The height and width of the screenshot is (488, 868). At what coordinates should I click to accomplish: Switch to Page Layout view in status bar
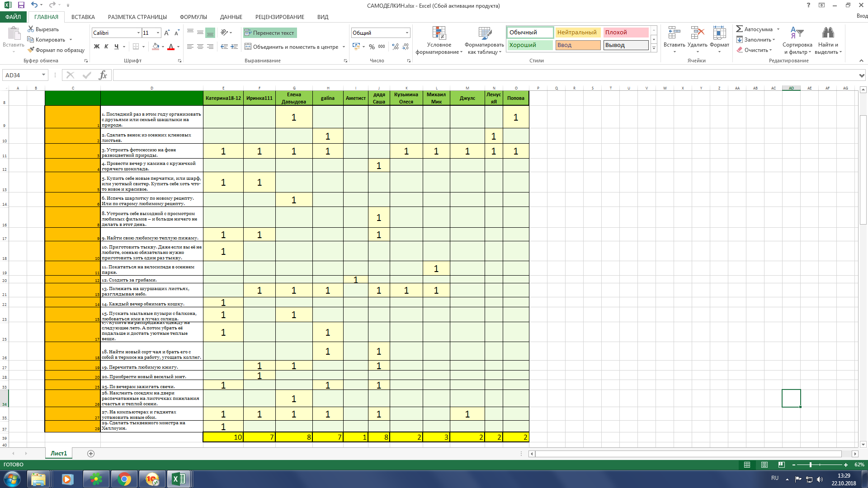(764, 465)
